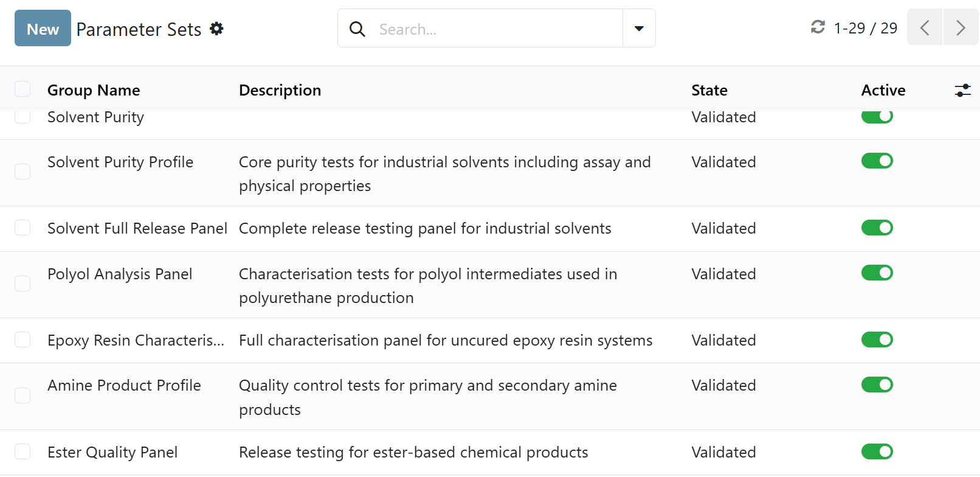
Task: Toggle Active switch for Solvent Purity Profile
Action: (877, 161)
